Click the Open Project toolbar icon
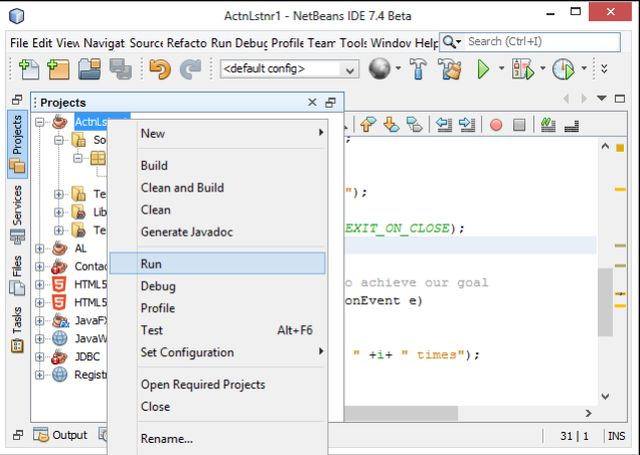The image size is (640, 455). (89, 69)
